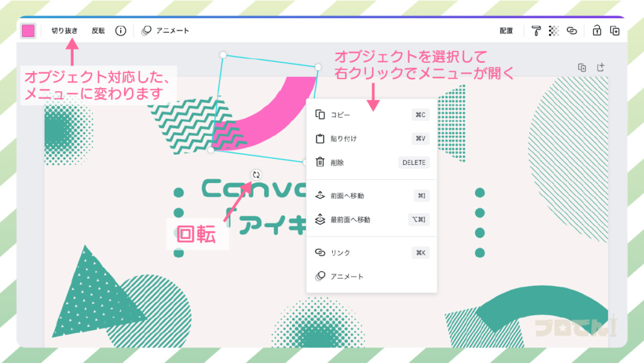Click the bottom-left resize handle of the selection
Viewport: 644px width, 363px height.
point(211,150)
